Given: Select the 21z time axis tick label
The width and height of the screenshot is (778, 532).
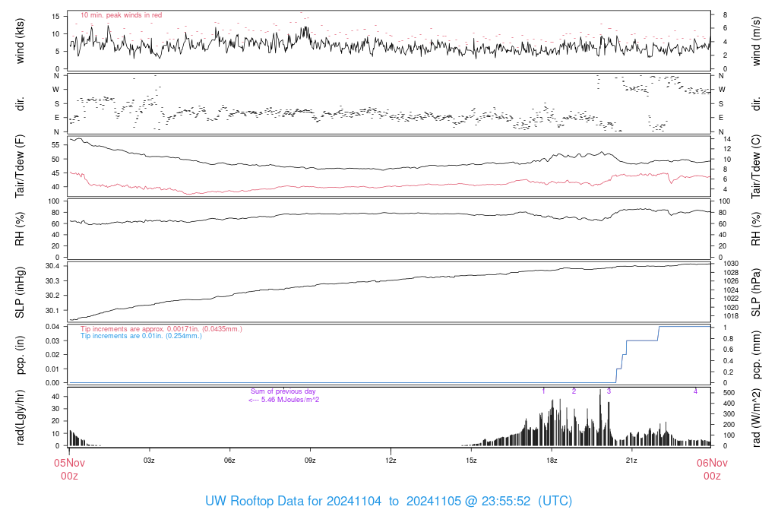Looking at the screenshot, I should click(x=631, y=461).
